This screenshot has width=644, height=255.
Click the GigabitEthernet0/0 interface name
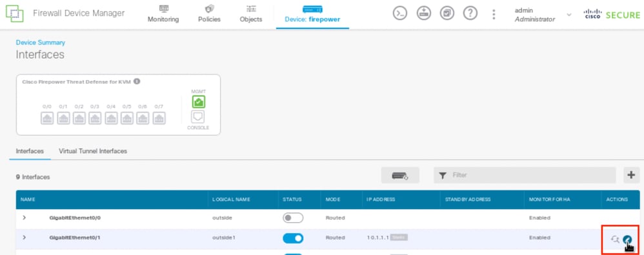click(75, 218)
